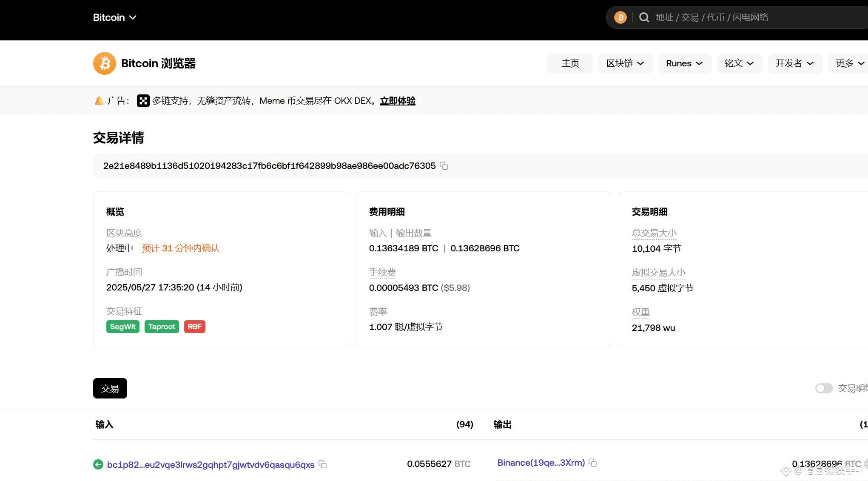868x481 pixels.
Task: Expand the 铭文 dropdown menu
Action: 739,63
